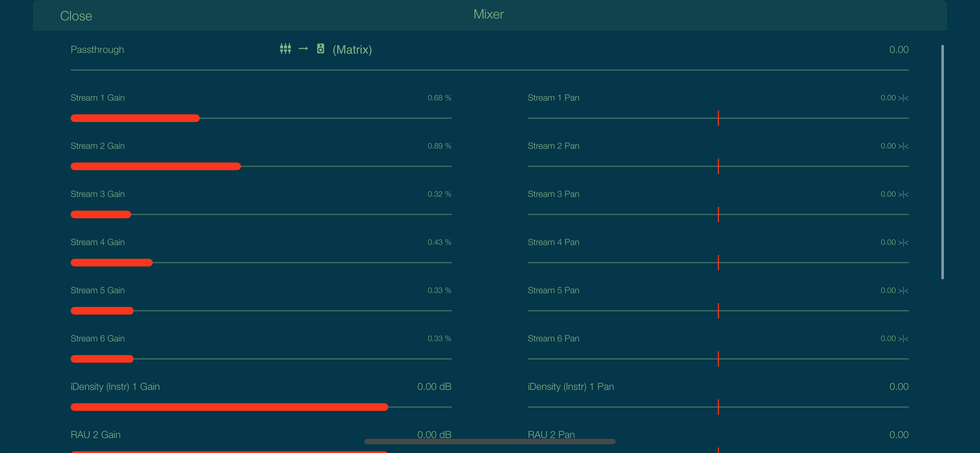Click the Stream 4 Pan center marker
980x453 pixels.
pos(718,263)
